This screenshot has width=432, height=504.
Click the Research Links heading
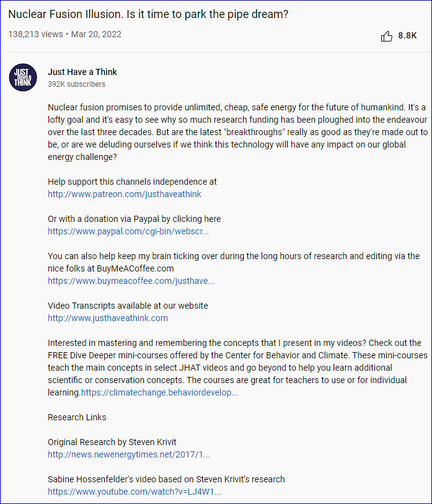point(77,417)
